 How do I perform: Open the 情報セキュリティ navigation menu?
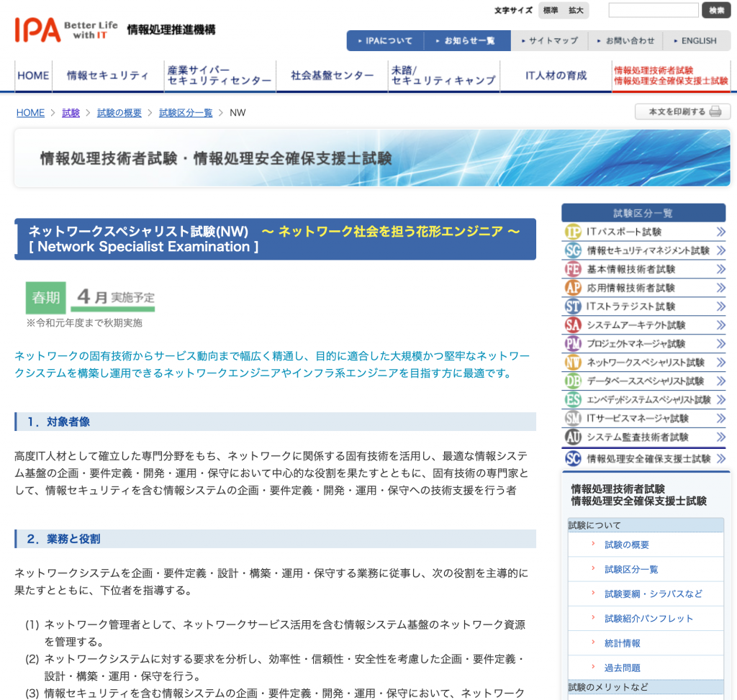(x=108, y=76)
